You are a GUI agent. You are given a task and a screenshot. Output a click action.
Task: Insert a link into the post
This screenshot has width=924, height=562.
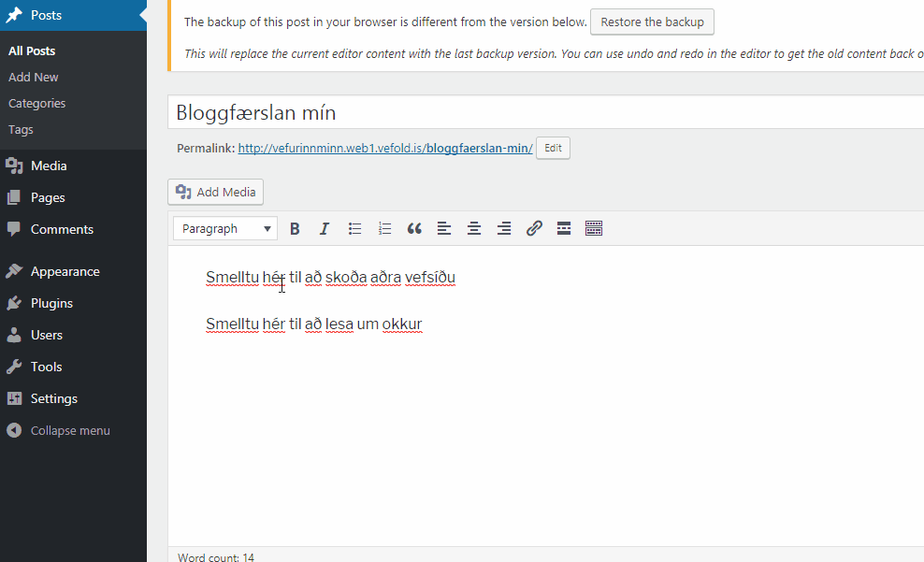(x=534, y=228)
